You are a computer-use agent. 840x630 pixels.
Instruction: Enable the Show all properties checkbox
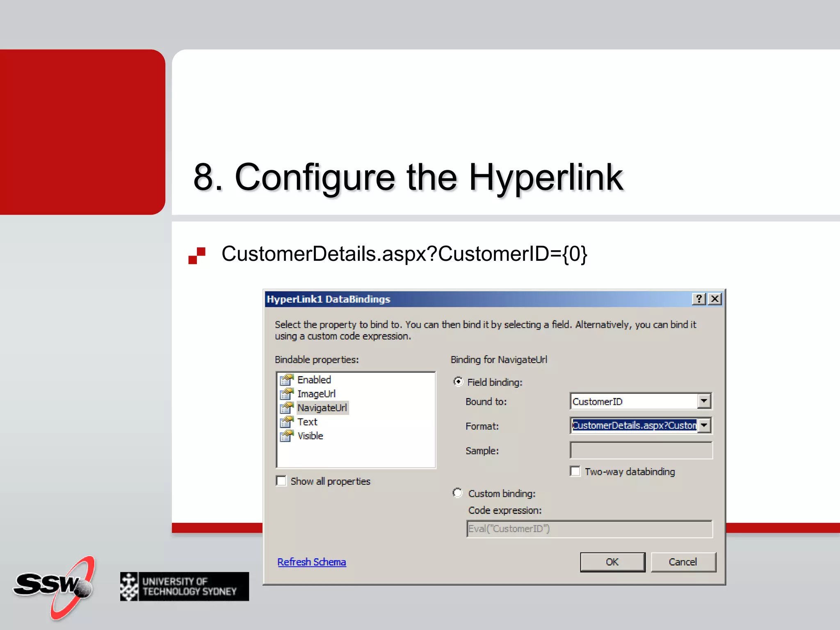[281, 481]
